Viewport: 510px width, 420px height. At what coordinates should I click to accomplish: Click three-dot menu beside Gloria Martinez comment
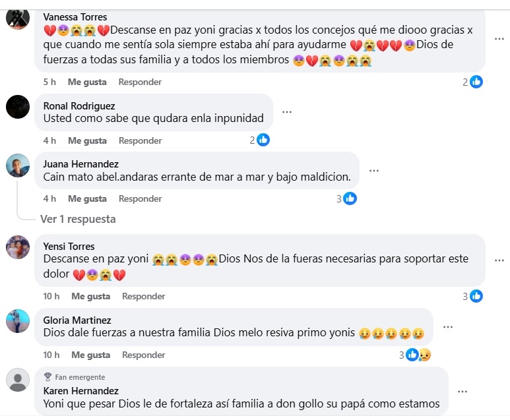click(x=448, y=327)
